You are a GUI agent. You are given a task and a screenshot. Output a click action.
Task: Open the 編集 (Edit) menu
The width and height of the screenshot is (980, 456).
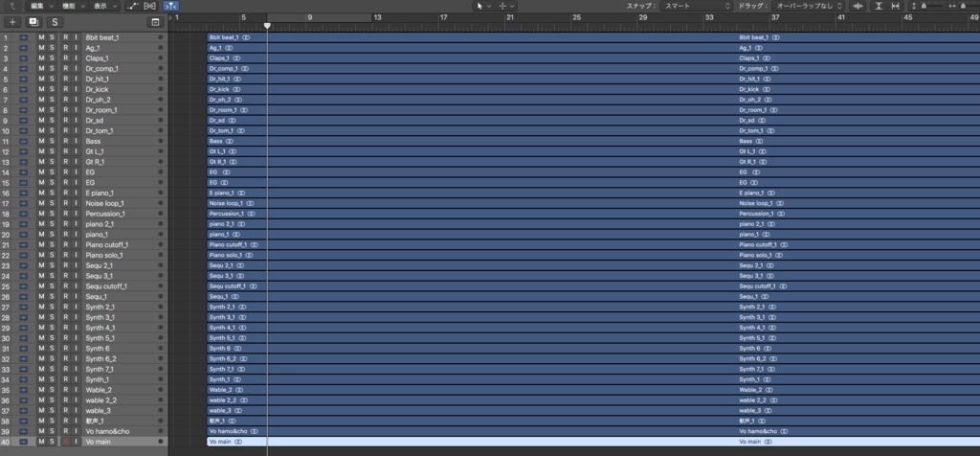click(40, 6)
